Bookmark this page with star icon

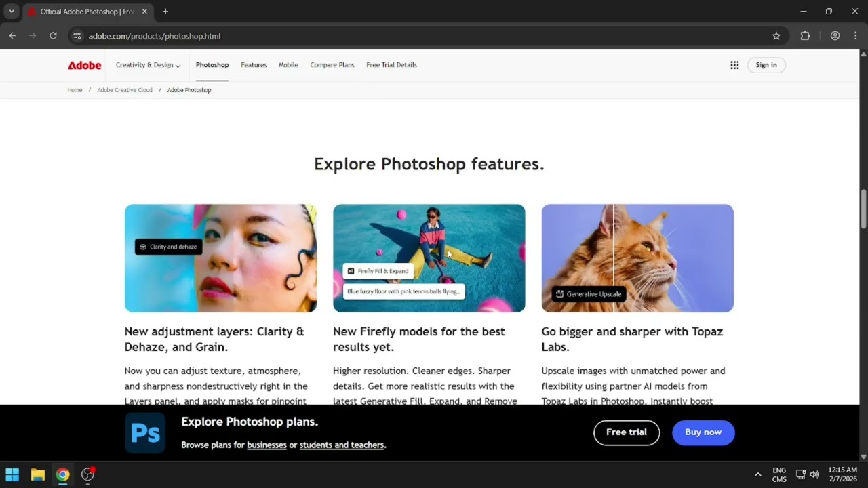coord(776,36)
